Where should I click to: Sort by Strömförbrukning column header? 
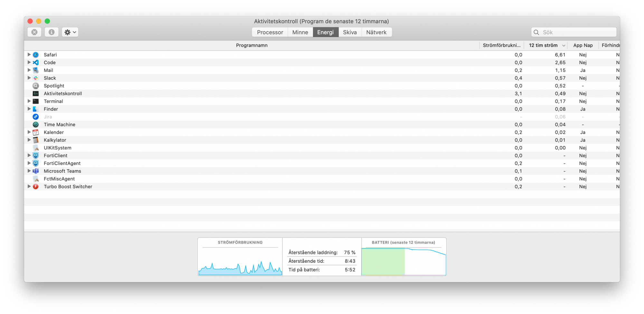502,45
